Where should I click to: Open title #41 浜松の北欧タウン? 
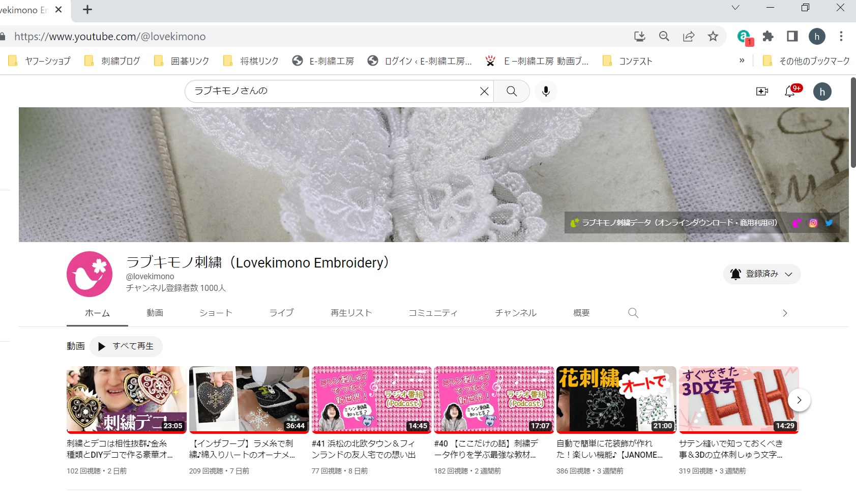(364, 449)
